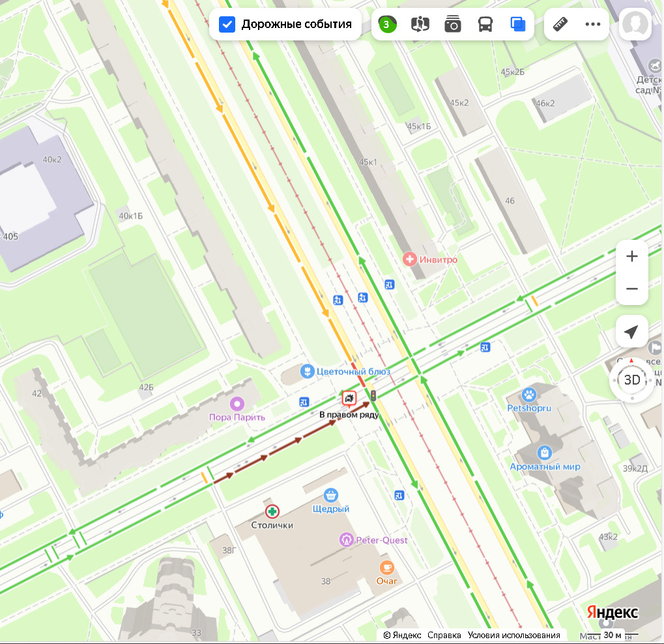This screenshot has width=664, height=644.
Task: Open the map layers selector
Action: click(x=518, y=25)
